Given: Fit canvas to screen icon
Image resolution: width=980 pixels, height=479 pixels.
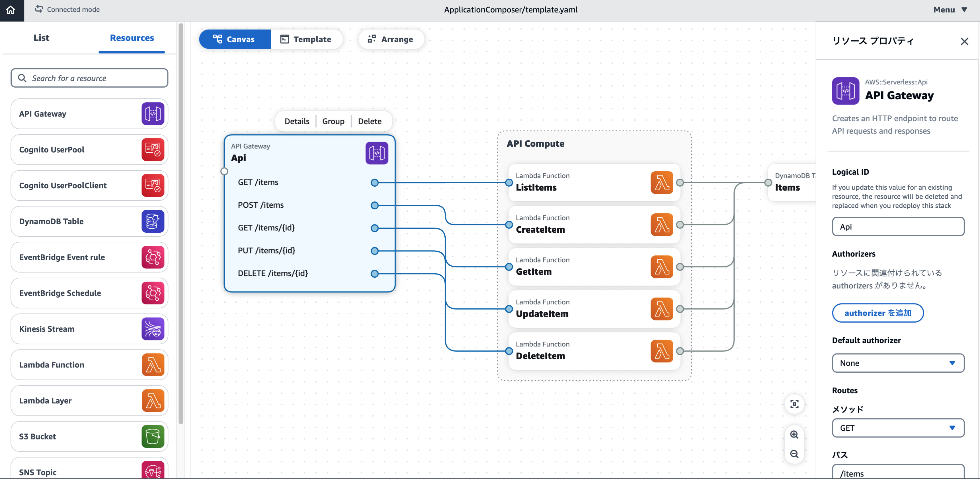Looking at the screenshot, I should pos(794,404).
